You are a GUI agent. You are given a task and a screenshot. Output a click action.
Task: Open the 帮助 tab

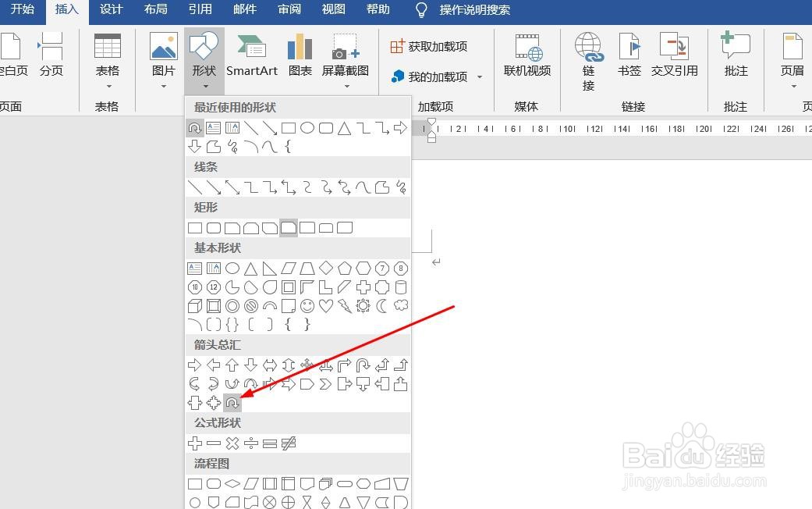pyautogui.click(x=378, y=9)
